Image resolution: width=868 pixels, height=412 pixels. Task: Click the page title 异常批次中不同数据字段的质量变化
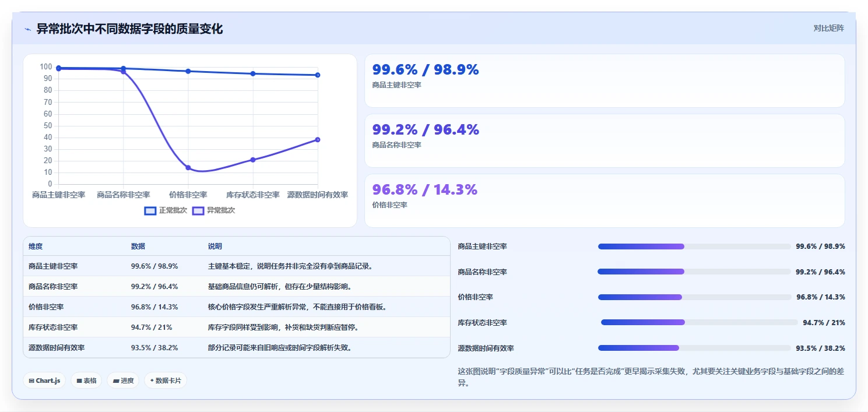129,29
